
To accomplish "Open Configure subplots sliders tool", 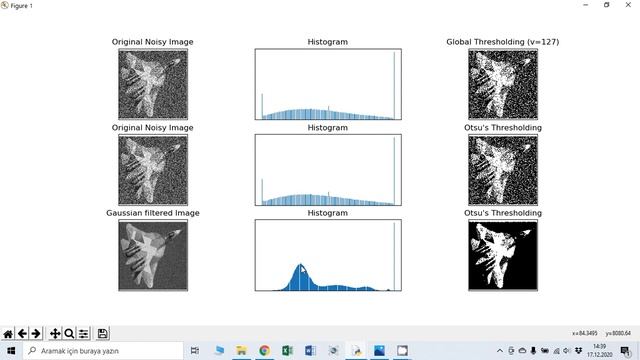I will click(x=83, y=334).
